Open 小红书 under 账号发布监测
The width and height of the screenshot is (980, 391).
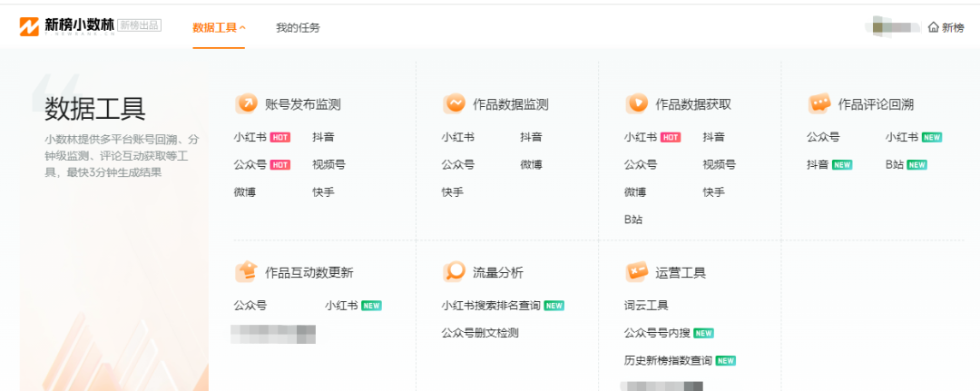tap(250, 137)
